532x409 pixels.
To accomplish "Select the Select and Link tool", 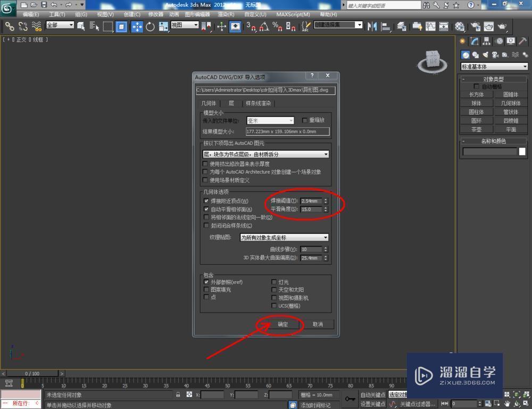I will 11,26.
